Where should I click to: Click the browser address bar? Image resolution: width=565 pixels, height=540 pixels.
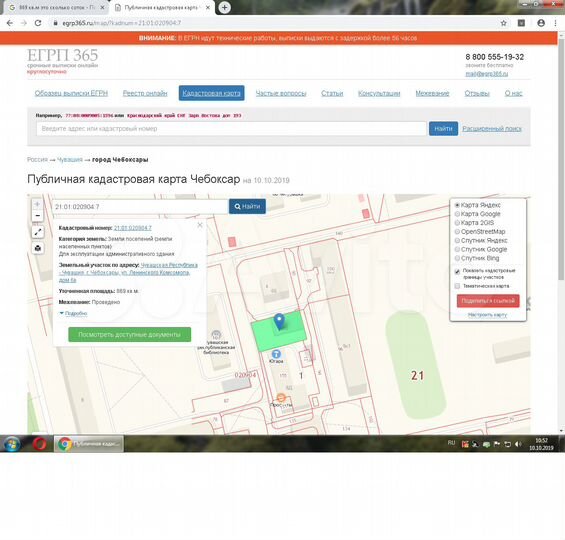(274, 23)
